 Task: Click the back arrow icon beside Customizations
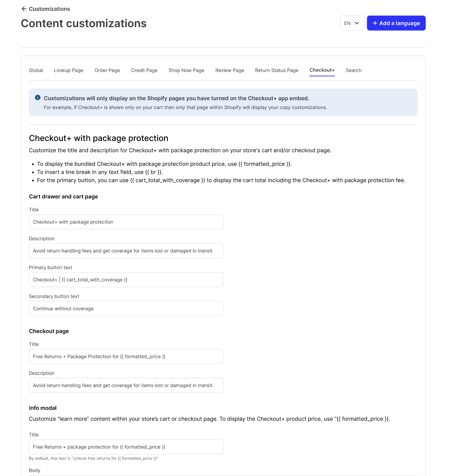click(24, 9)
